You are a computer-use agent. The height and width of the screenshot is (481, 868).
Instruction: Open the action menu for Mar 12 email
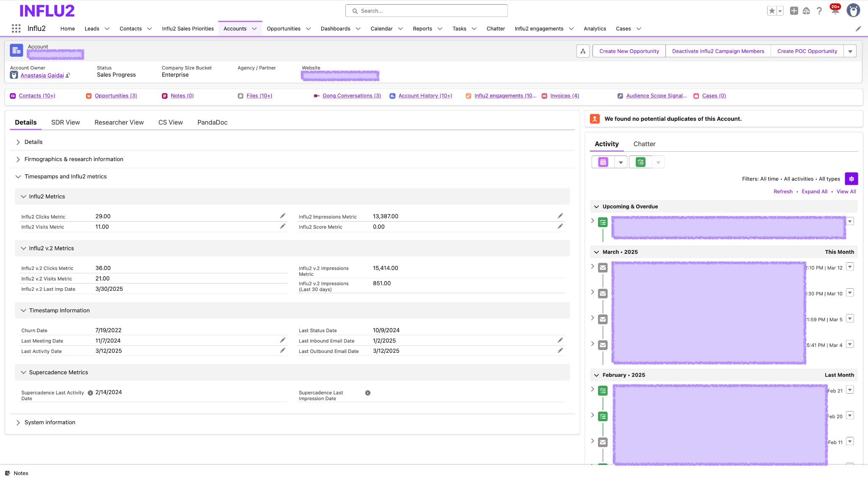[x=850, y=267]
